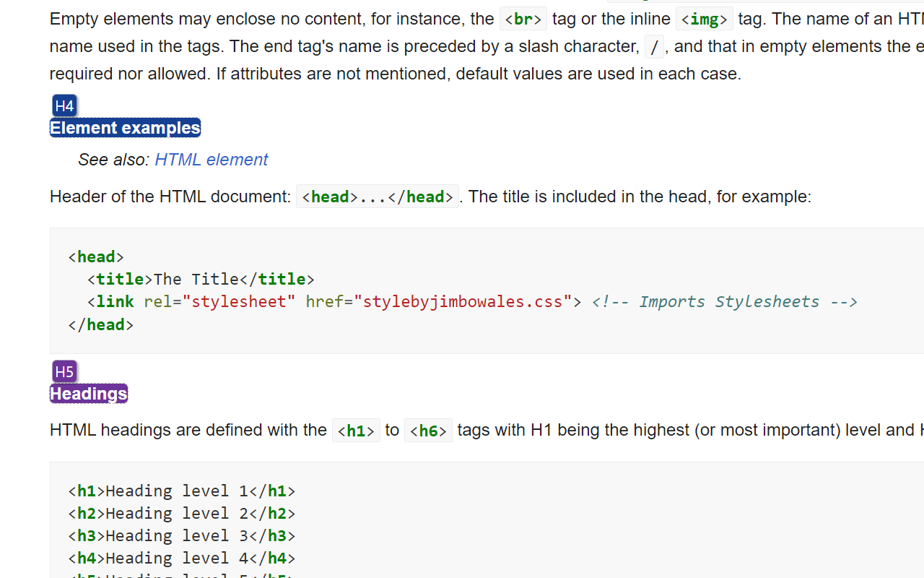Select the h1 tag code element
Viewport: 924px width, 578px height.
pyautogui.click(x=356, y=430)
